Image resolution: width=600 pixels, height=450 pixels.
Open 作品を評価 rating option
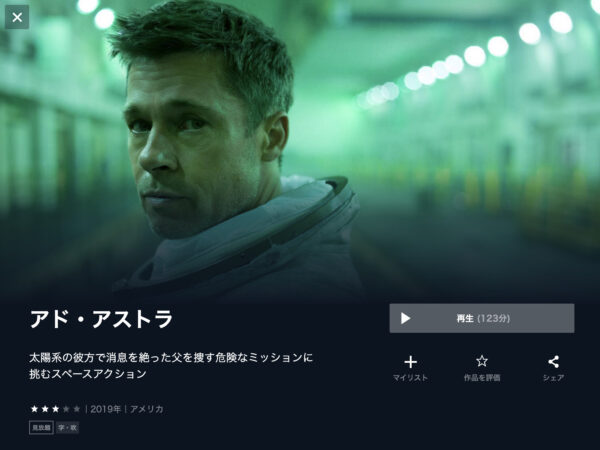(482, 378)
